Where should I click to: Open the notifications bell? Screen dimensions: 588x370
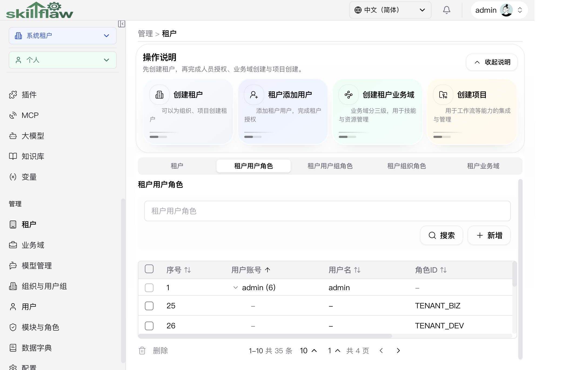coord(447,10)
